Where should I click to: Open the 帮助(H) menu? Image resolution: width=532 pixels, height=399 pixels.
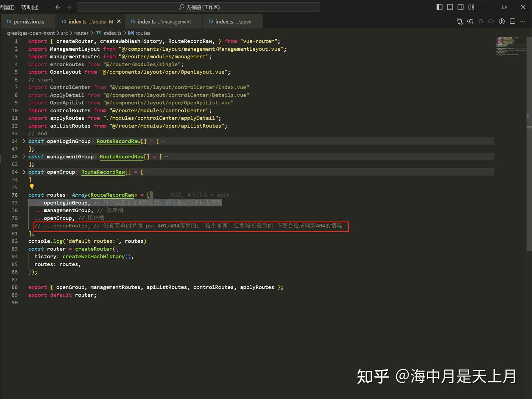(30, 7)
